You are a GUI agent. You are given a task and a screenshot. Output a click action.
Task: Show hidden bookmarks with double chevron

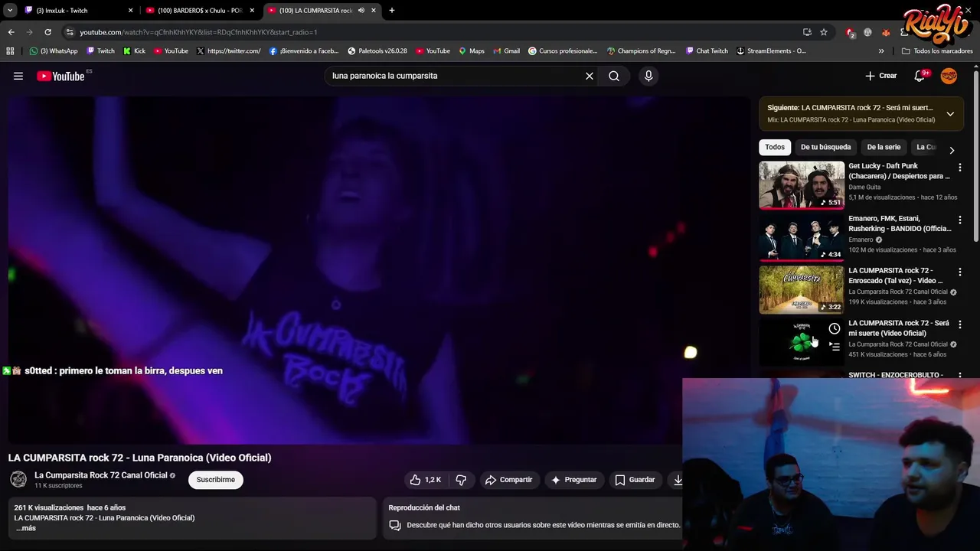[881, 51]
